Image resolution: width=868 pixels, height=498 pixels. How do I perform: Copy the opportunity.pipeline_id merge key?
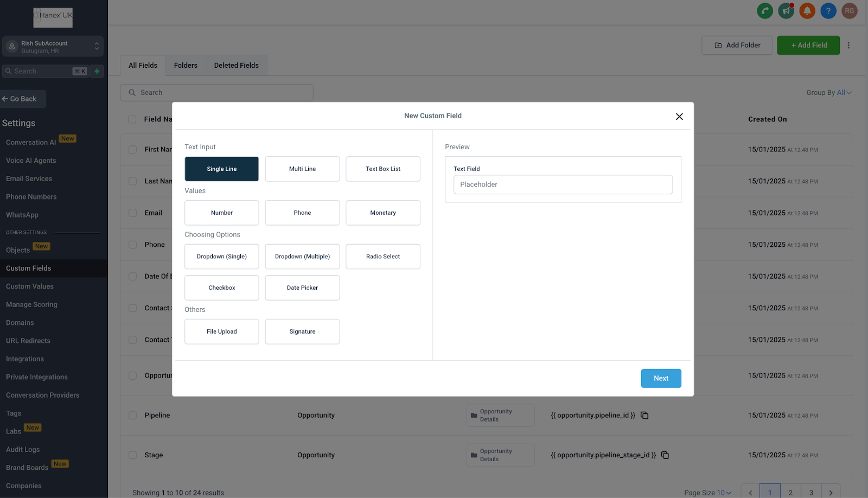[x=644, y=416]
